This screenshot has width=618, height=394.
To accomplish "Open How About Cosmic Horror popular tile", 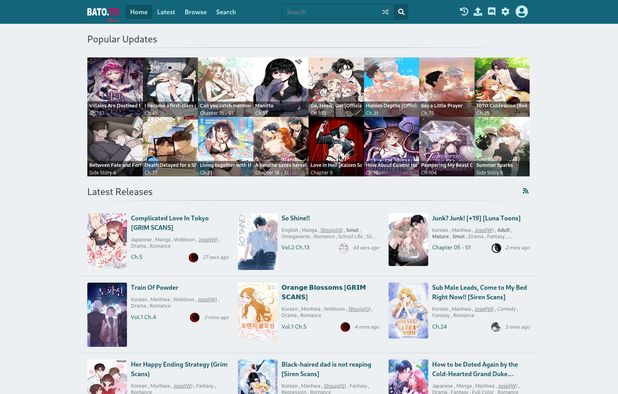I will click(x=391, y=147).
